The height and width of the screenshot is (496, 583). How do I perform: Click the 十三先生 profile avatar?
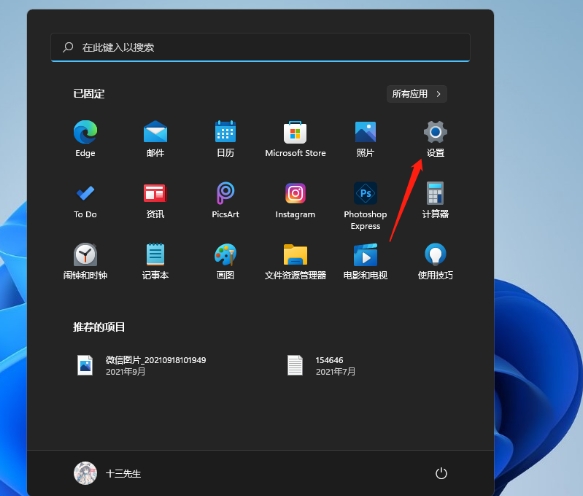click(x=85, y=473)
